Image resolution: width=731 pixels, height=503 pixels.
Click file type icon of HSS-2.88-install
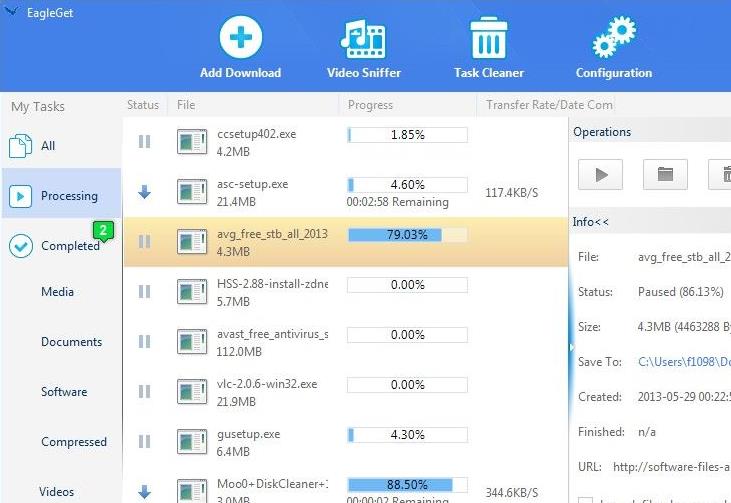tap(192, 292)
